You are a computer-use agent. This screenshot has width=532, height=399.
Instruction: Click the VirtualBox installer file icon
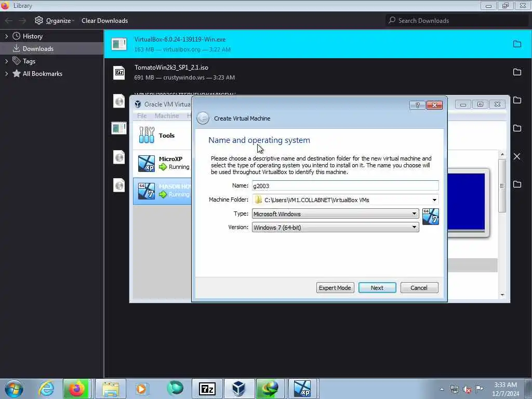119,44
